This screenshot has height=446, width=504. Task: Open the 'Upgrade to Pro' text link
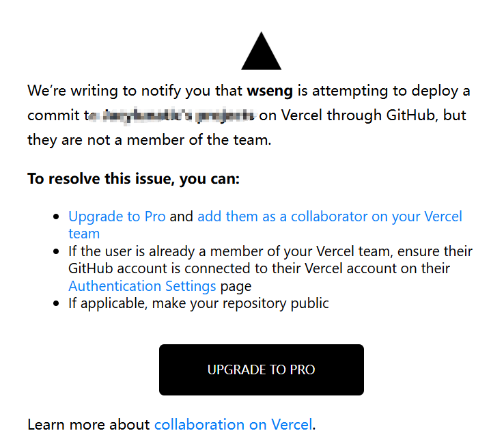[117, 217]
